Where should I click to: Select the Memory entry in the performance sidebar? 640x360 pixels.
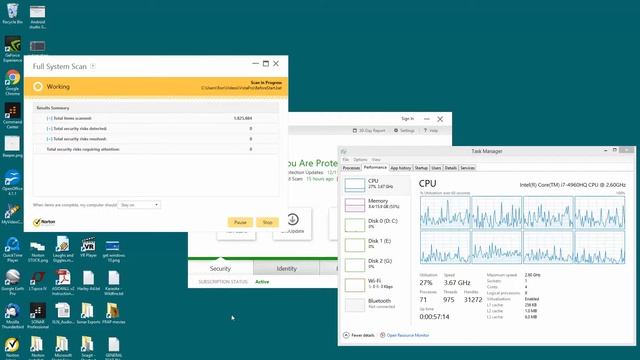[376, 204]
